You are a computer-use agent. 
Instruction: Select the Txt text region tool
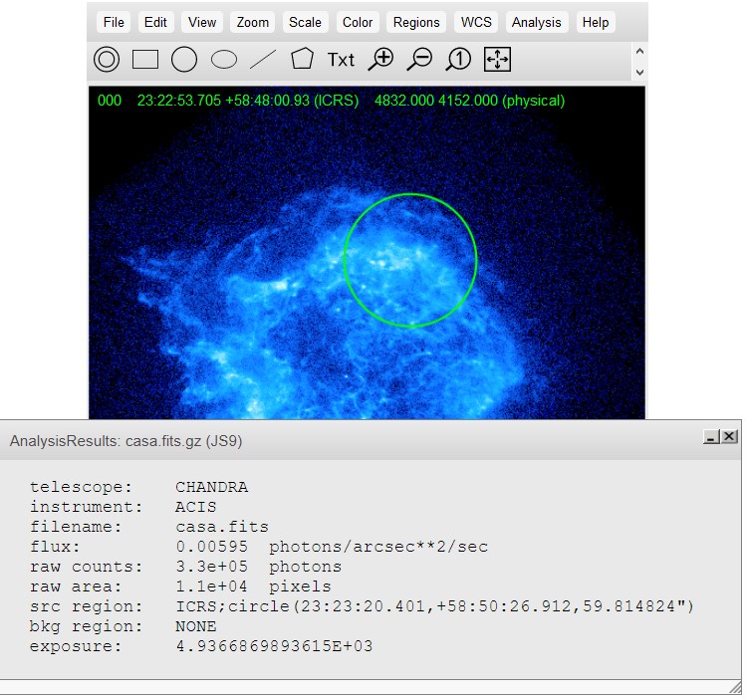[x=341, y=60]
